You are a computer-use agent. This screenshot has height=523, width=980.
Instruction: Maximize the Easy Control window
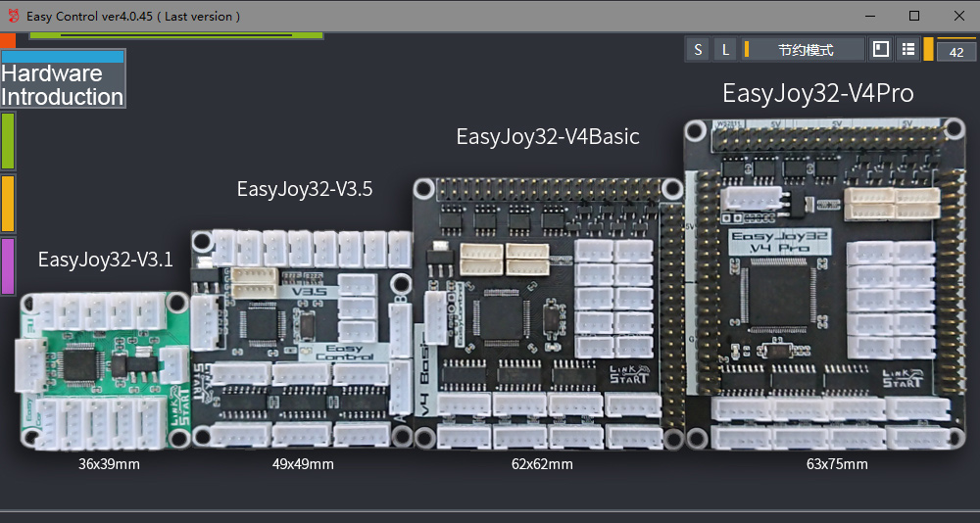(x=913, y=16)
